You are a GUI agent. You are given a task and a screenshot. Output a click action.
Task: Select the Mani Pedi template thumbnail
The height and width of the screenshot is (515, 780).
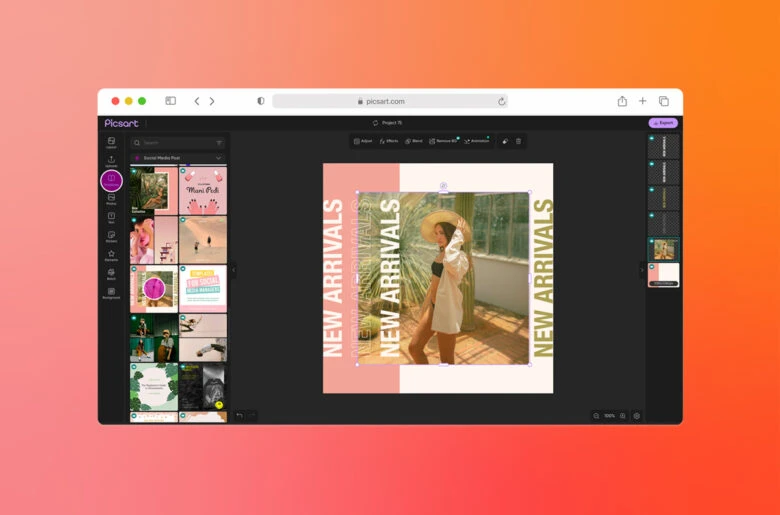pyautogui.click(x=203, y=190)
